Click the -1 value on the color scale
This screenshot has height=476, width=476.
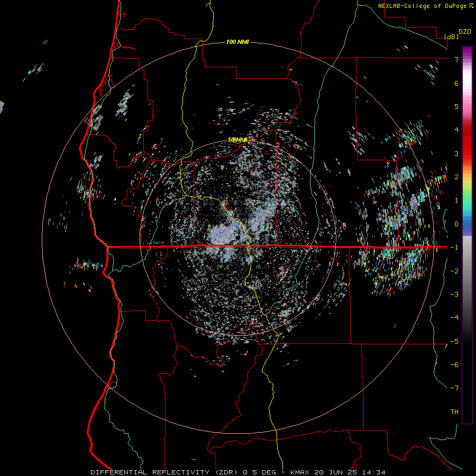454,248
